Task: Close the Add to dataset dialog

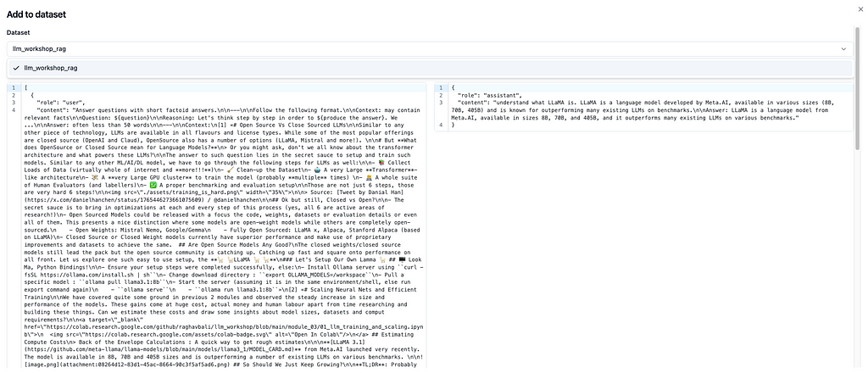Action: point(860,9)
